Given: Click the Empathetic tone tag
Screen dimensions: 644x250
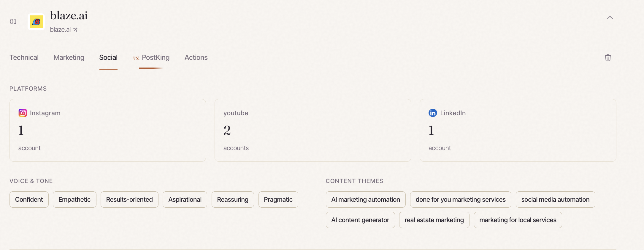Looking at the screenshot, I should [74, 200].
